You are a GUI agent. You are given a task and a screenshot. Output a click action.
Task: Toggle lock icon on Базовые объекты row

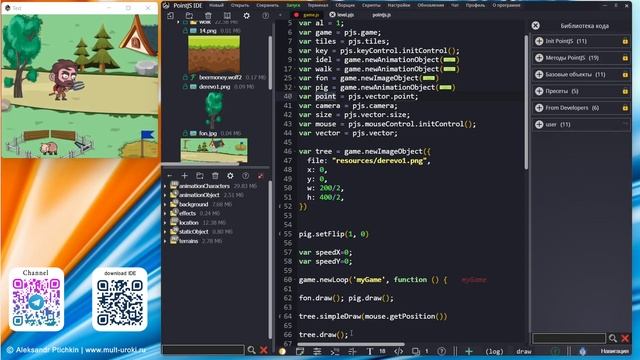pyautogui.click(x=625, y=75)
